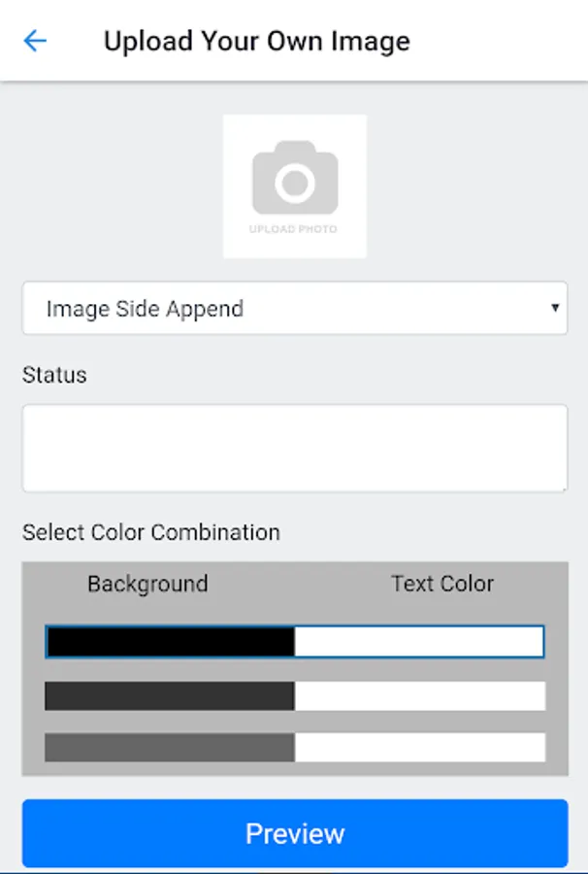Choose the dark charcoal background swatch
The height and width of the screenshot is (874, 588).
pyautogui.click(x=171, y=695)
